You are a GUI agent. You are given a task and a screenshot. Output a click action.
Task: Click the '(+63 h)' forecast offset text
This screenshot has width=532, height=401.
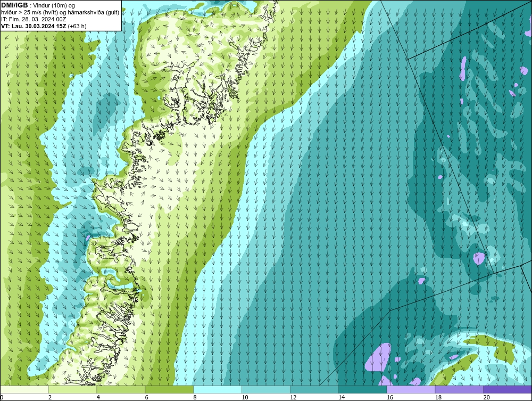tap(77, 26)
